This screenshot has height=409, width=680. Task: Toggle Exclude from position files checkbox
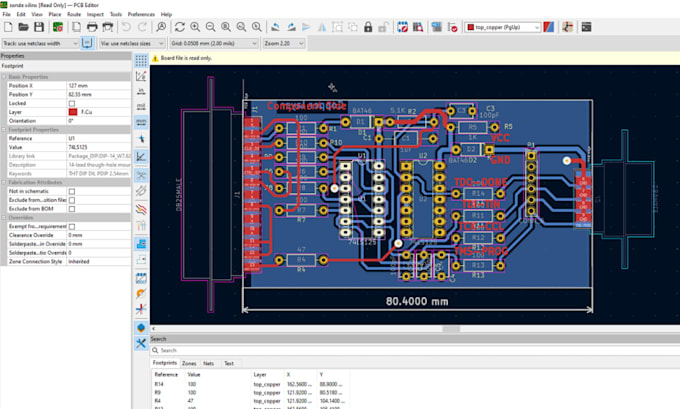(72, 200)
